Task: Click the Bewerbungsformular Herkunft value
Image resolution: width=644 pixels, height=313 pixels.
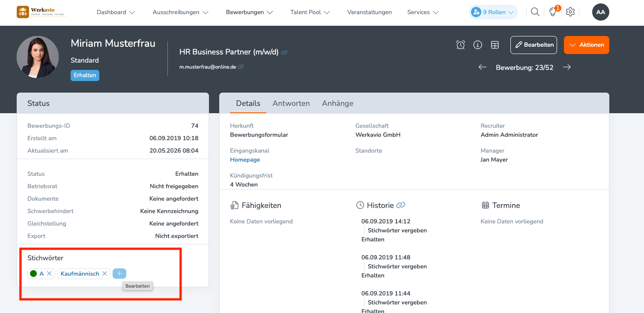Action: coord(259,135)
